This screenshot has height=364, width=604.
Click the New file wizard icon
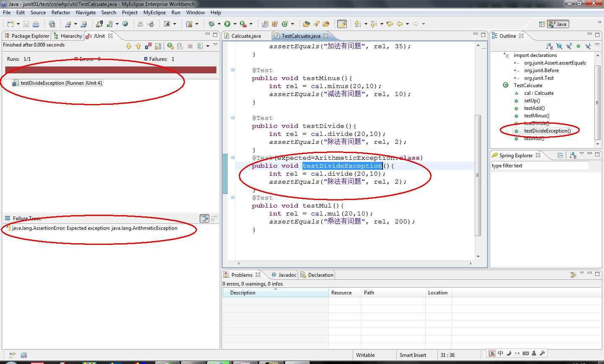pyautogui.click(x=10, y=24)
